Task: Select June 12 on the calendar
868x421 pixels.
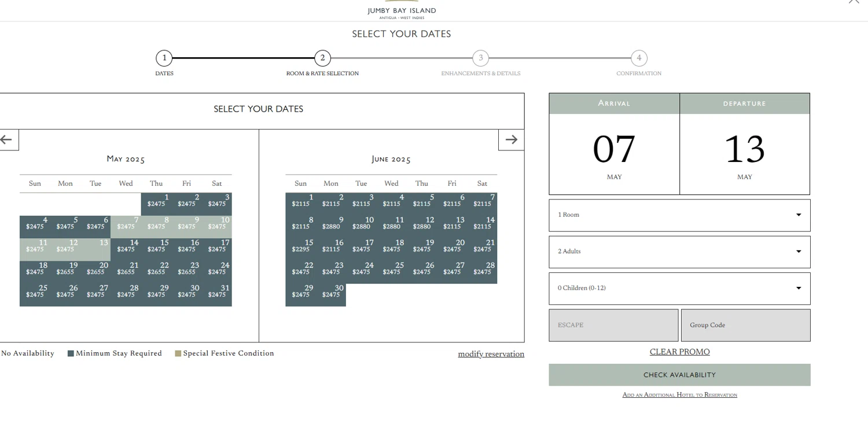Action: point(422,227)
